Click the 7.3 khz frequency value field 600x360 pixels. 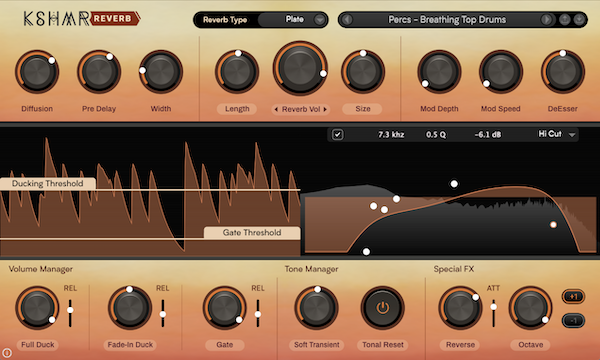391,135
